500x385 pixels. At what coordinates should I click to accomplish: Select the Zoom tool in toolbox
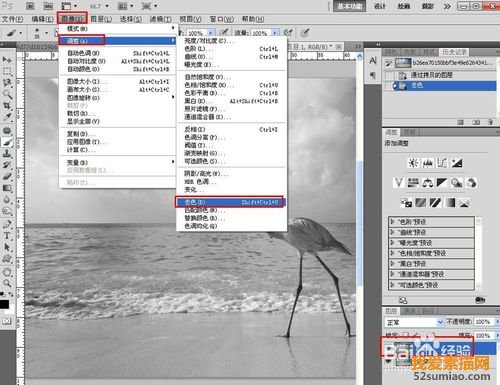click(7, 283)
